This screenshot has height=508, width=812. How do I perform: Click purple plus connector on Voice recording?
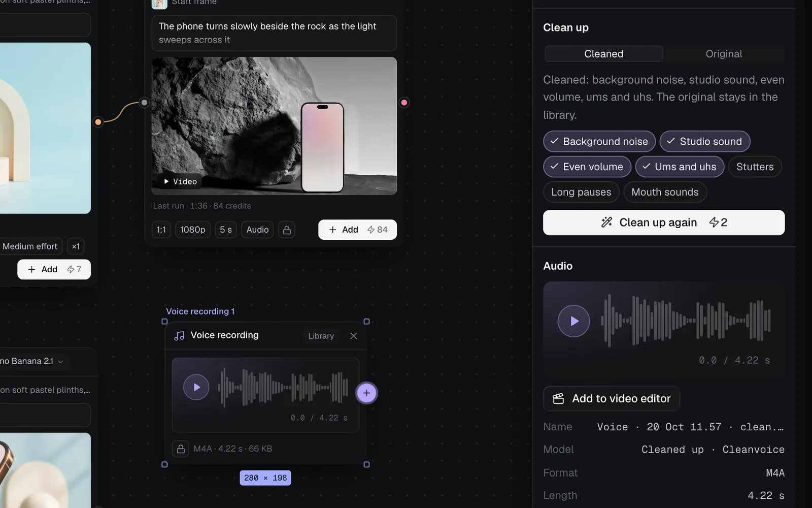point(366,393)
